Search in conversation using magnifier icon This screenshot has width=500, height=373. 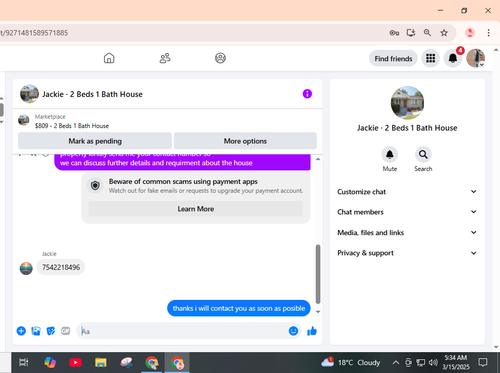click(423, 155)
